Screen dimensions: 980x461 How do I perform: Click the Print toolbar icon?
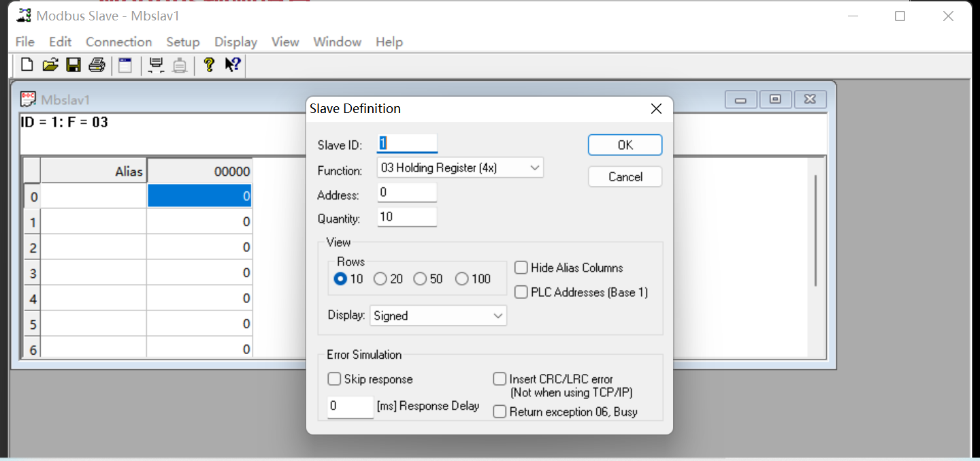97,65
